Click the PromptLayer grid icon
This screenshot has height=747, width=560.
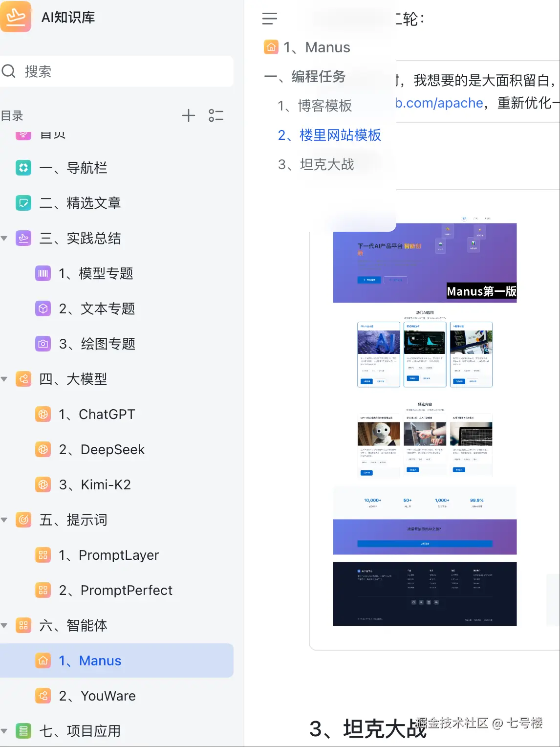pos(43,555)
